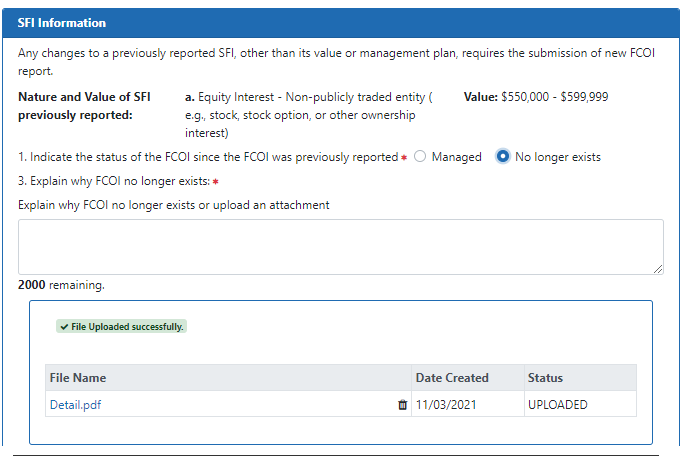686x459 pixels.
Task: Click the 'Managed' option label text
Action: tap(456, 157)
